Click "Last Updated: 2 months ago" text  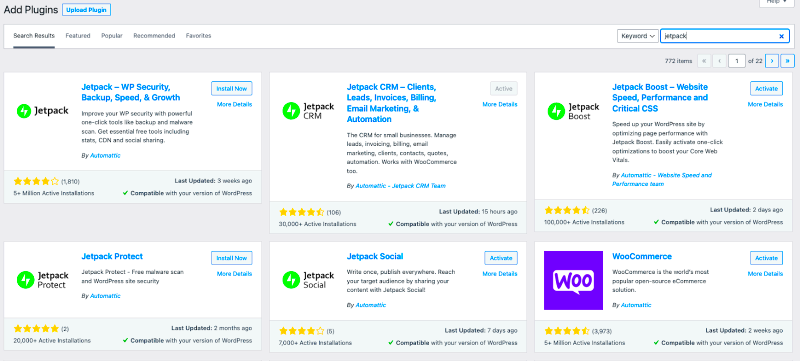point(212,328)
